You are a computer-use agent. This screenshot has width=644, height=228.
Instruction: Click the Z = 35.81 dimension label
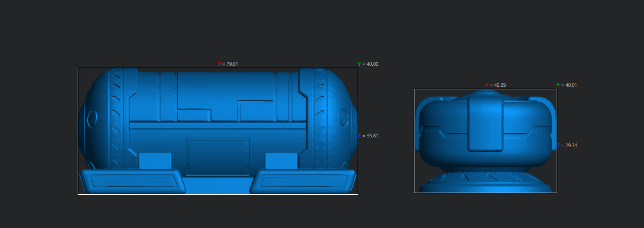[x=368, y=136]
